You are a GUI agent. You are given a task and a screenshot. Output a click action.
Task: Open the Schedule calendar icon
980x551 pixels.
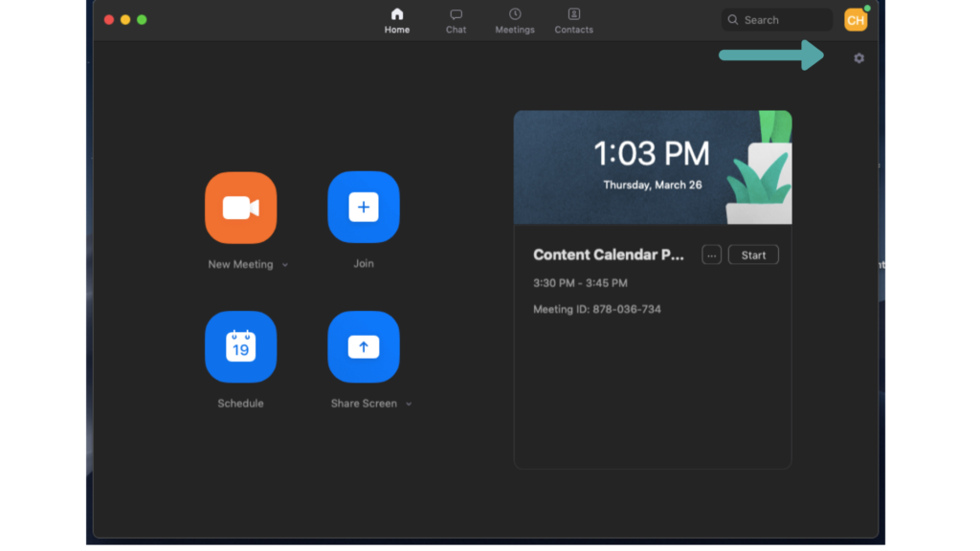(240, 346)
